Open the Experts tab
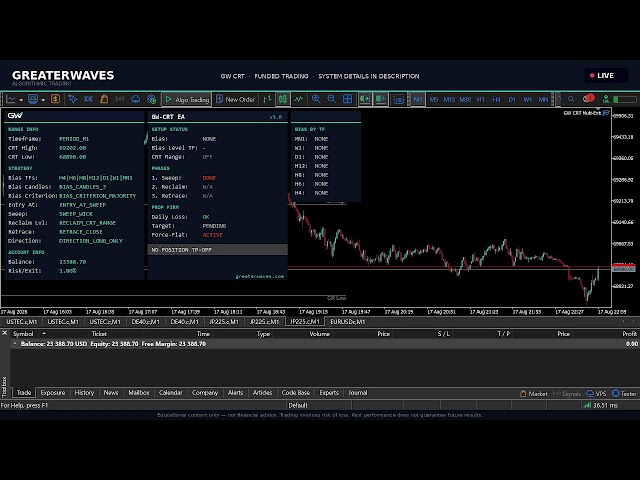 pyautogui.click(x=329, y=393)
